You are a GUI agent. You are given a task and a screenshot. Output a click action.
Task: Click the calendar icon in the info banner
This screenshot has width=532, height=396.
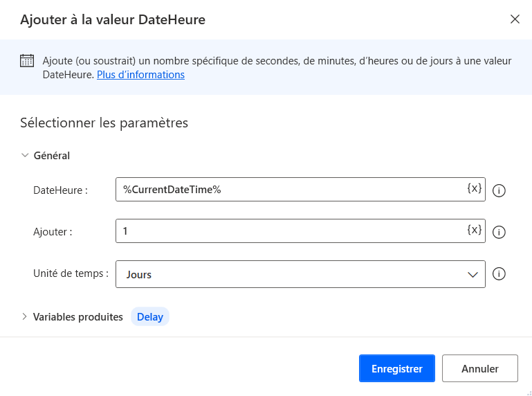point(27,60)
